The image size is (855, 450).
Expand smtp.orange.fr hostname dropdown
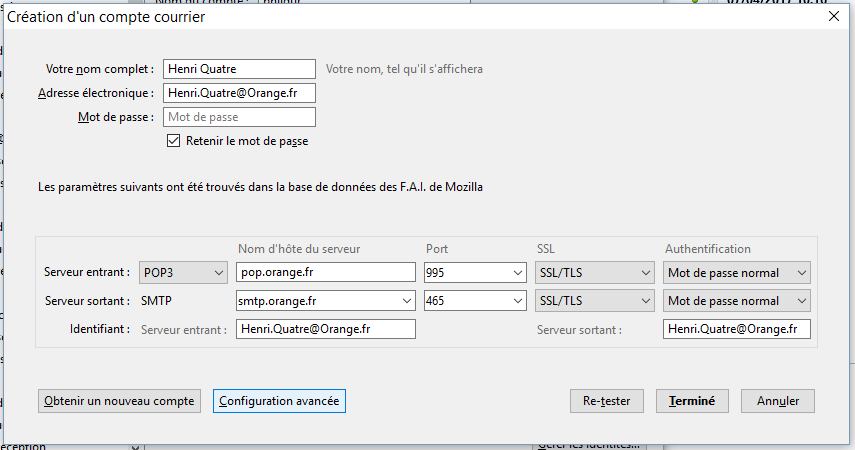click(406, 300)
